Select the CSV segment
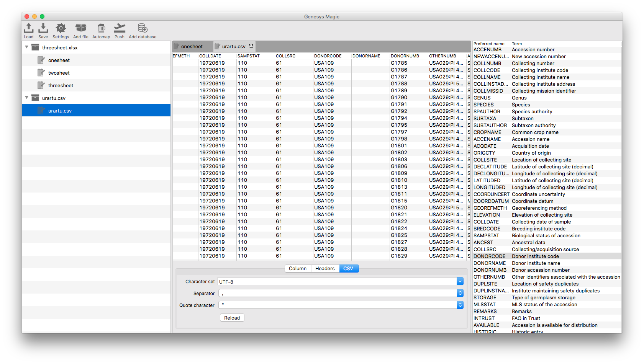 click(x=348, y=268)
